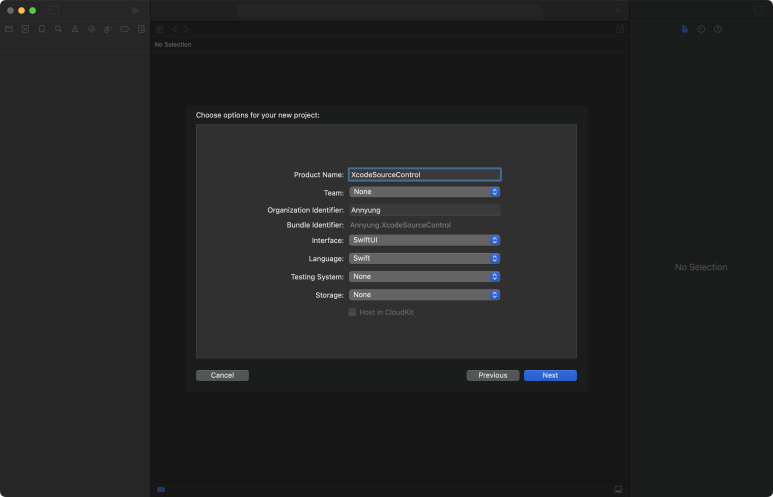This screenshot has height=497, width=773.
Task: Open the Issue navigator warning icon
Action: (75, 29)
